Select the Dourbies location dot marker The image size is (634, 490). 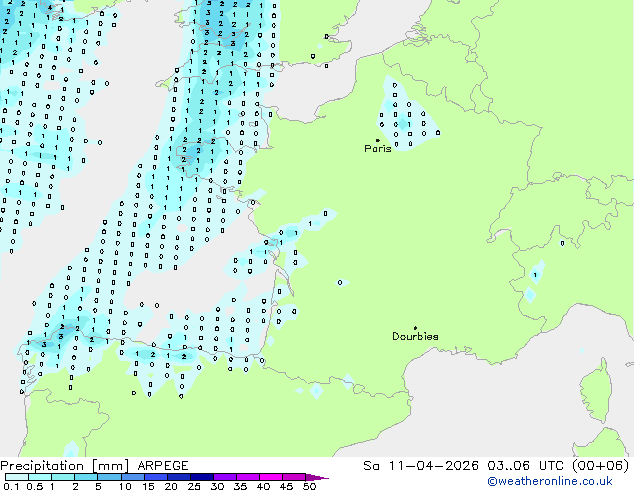415,328
